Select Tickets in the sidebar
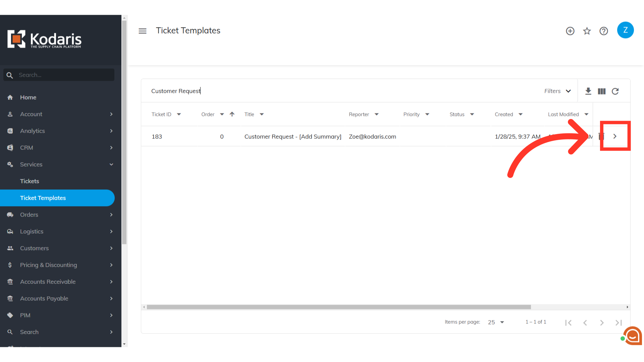The height and width of the screenshot is (362, 644). coord(30,181)
